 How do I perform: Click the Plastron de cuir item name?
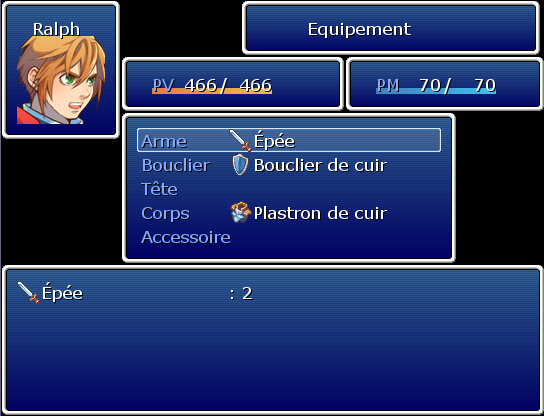pos(320,213)
